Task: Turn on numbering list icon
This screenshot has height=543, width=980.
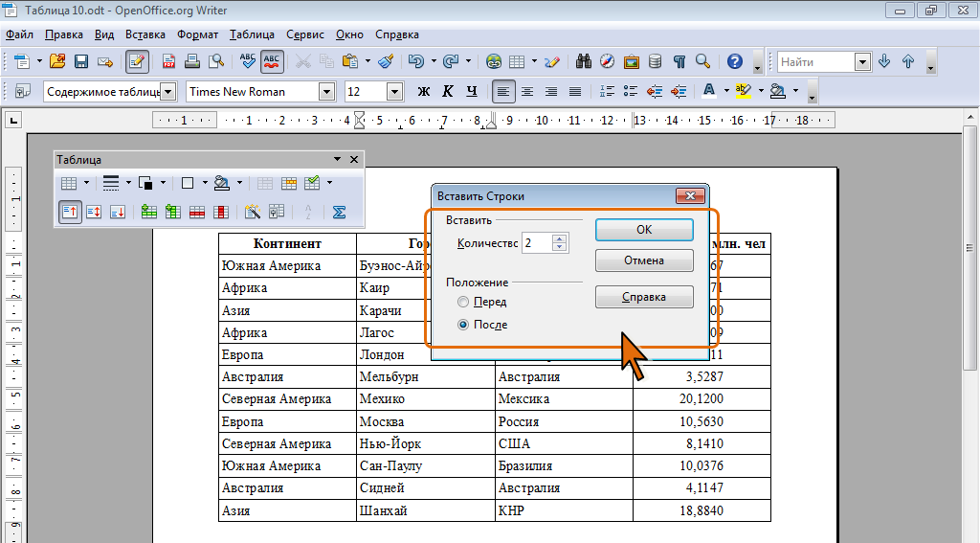Action: pyautogui.click(x=607, y=91)
